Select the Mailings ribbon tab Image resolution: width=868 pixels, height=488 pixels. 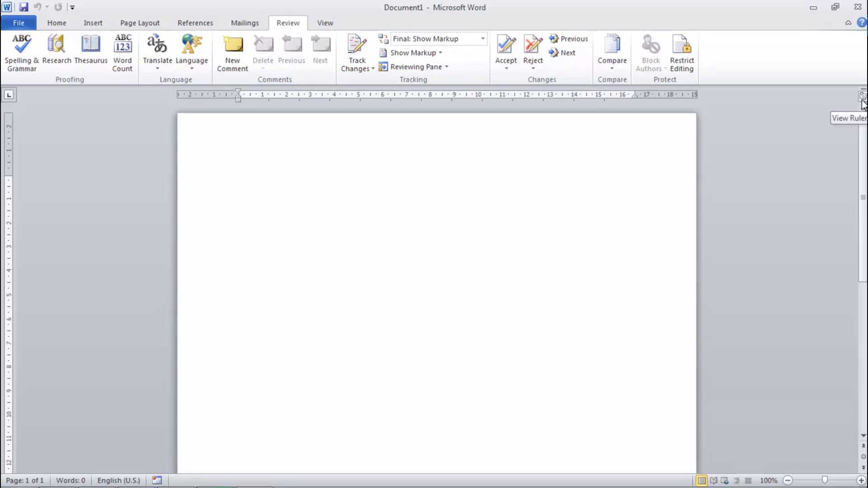pos(244,23)
